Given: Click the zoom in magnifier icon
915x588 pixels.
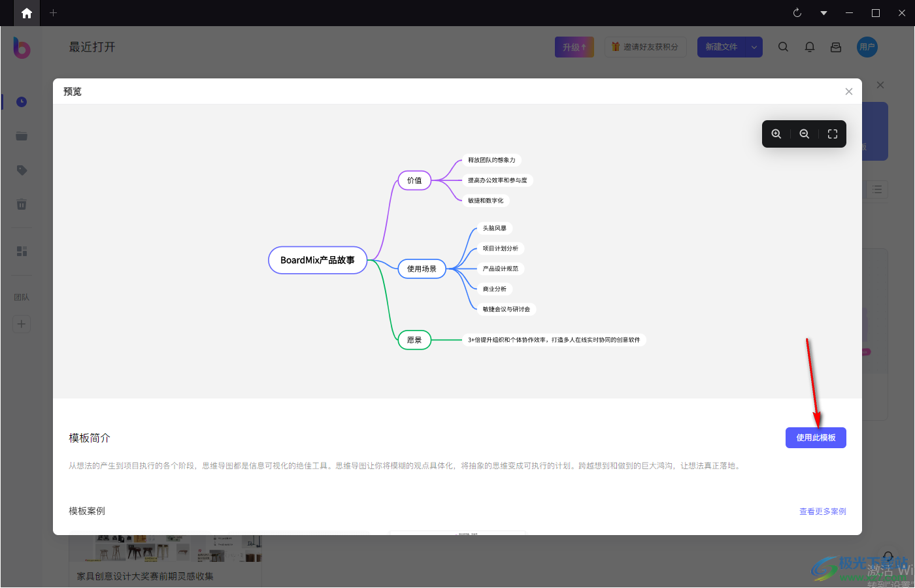Looking at the screenshot, I should tap(776, 134).
